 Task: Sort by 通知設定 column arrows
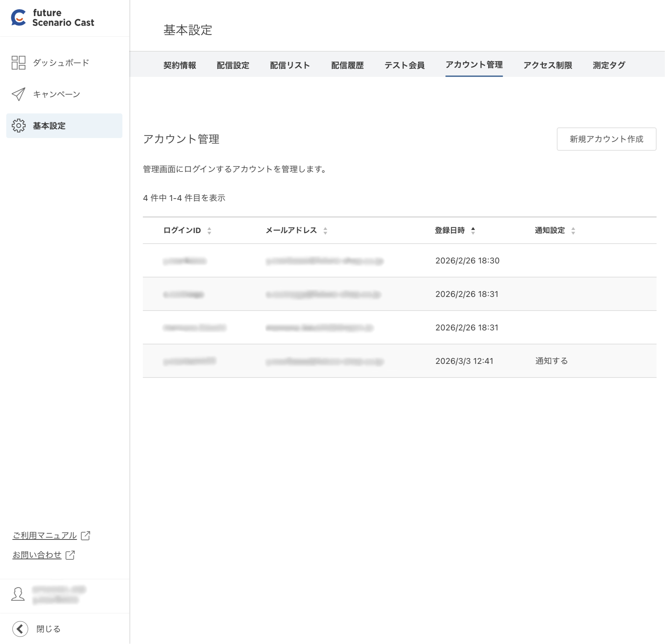tap(573, 231)
